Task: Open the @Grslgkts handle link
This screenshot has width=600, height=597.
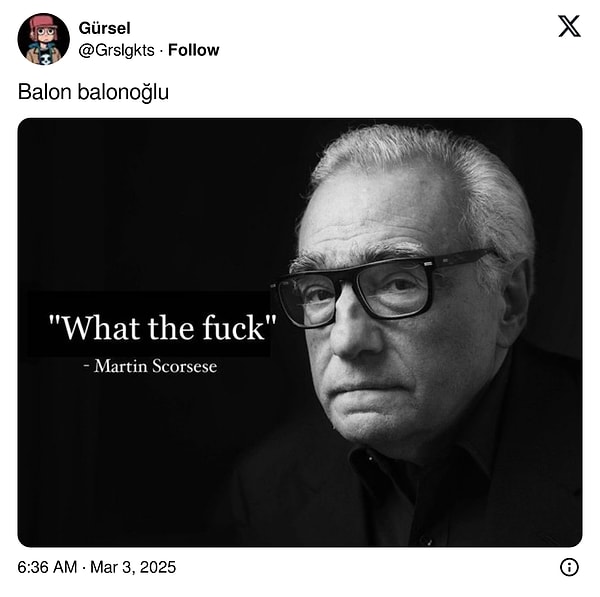Action: (x=116, y=50)
